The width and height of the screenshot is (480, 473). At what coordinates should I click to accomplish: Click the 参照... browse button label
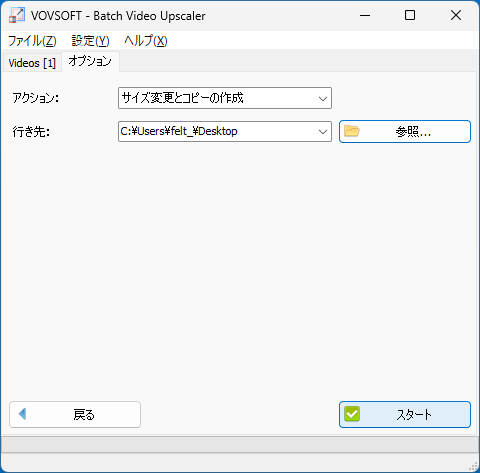413,132
